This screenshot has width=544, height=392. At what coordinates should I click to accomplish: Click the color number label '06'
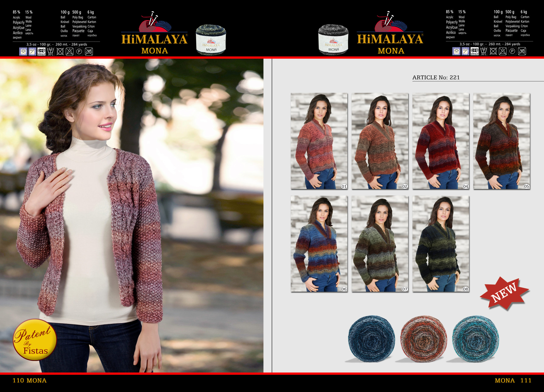(344, 289)
